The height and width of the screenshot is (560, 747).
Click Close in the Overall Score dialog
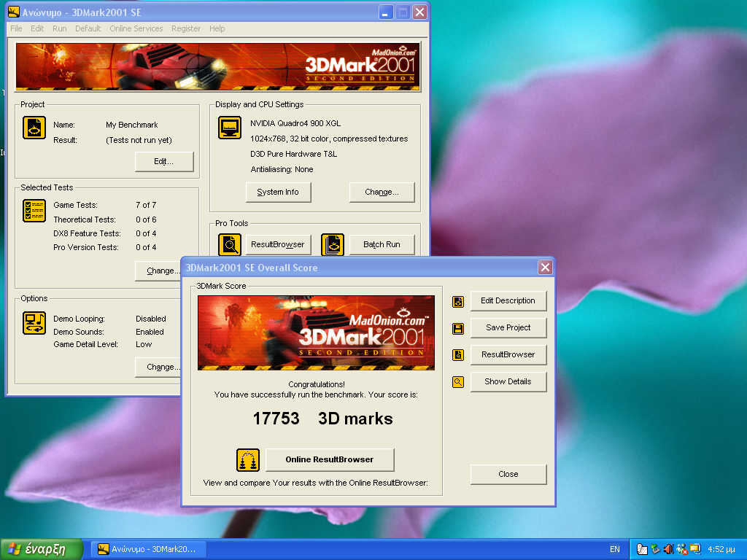click(x=508, y=474)
